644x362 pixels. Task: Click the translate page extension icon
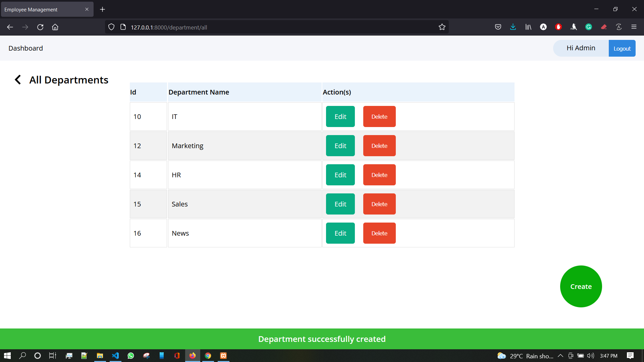click(x=619, y=27)
